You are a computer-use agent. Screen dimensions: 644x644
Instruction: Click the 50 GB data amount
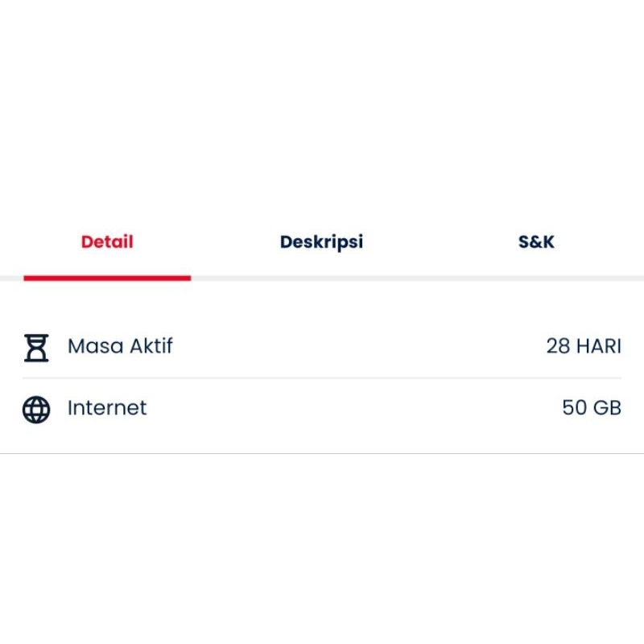[591, 407]
